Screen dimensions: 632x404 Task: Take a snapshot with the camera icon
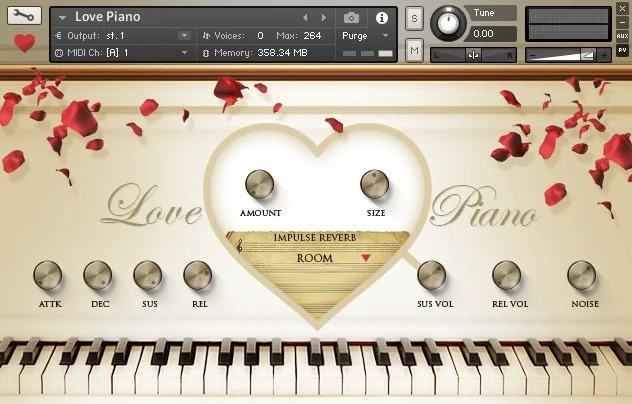point(351,17)
